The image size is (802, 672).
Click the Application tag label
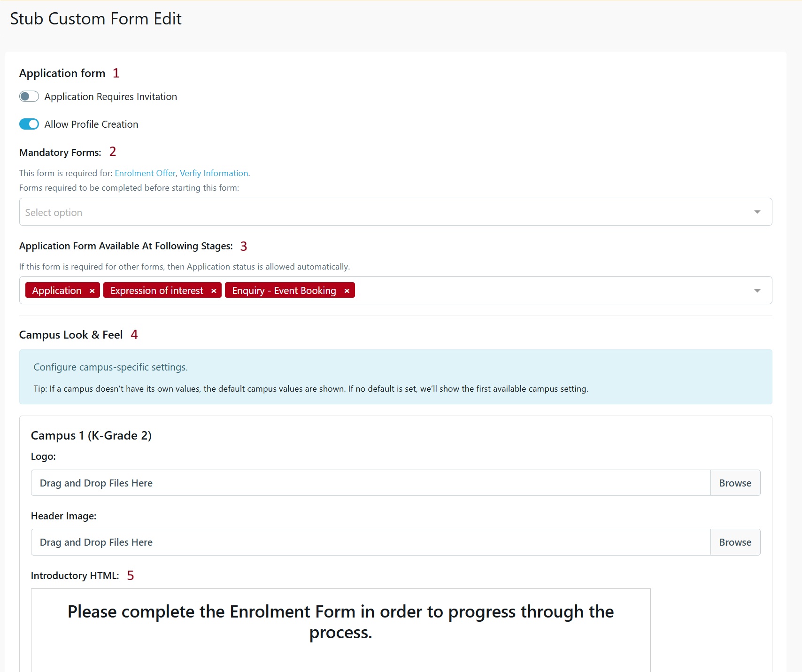pyautogui.click(x=56, y=290)
